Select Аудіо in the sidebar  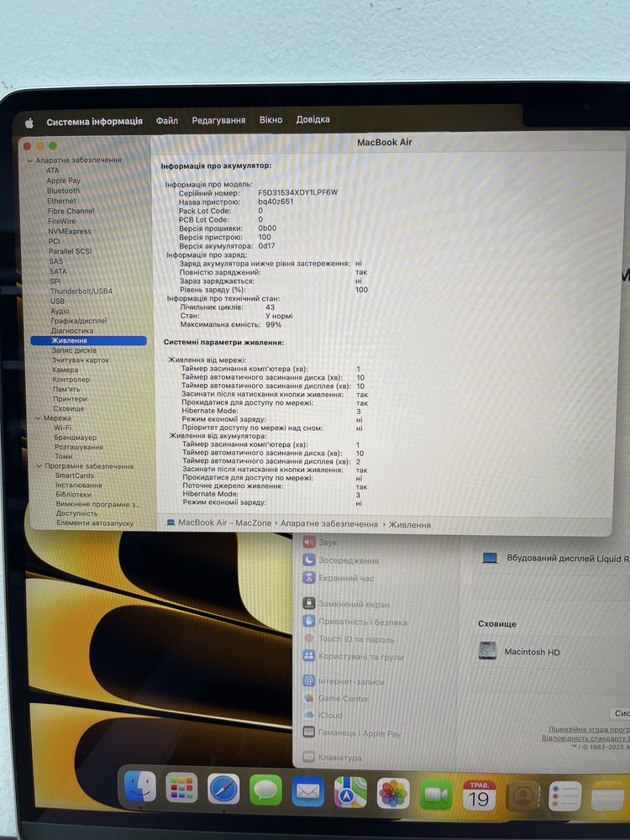[60, 311]
